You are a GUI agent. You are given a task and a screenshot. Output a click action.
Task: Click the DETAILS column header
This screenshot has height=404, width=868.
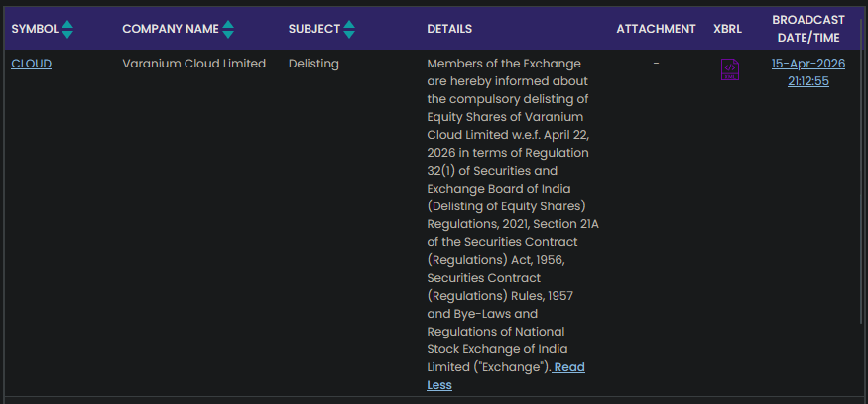[449, 29]
